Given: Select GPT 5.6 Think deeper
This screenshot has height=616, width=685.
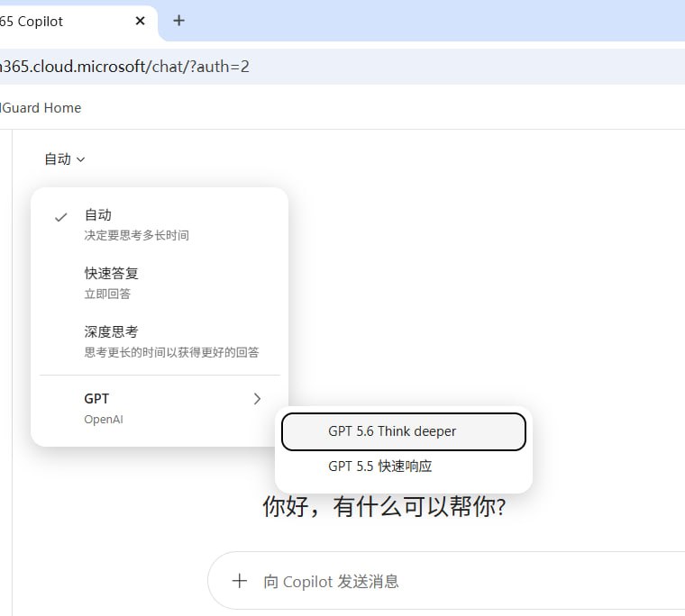Looking at the screenshot, I should click(404, 431).
